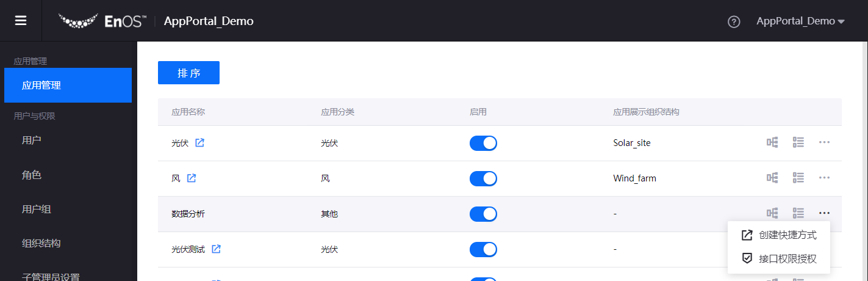Go to 用户组 in the sidebar
868x281 pixels.
(37, 210)
